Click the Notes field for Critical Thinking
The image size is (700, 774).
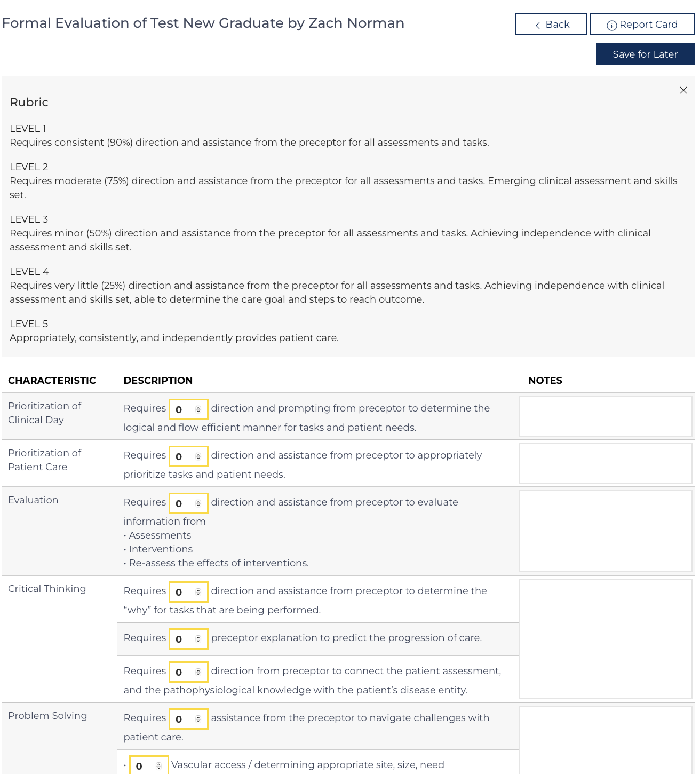606,638
